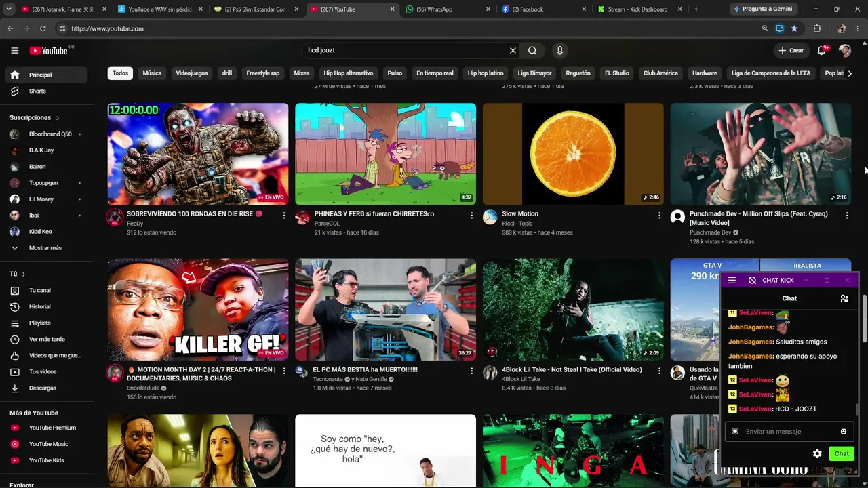Expand the Tú section

click(x=18, y=274)
